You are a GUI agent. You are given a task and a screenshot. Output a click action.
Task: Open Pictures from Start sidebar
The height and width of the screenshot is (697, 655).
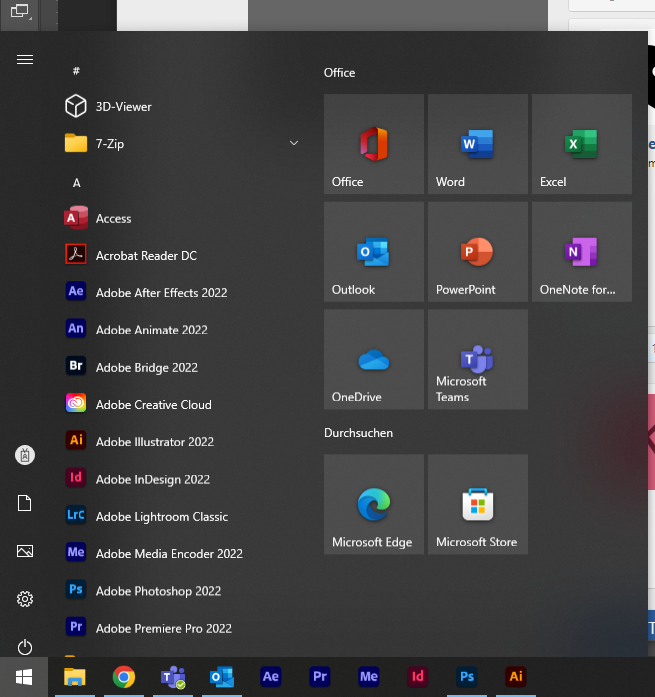tap(25, 551)
